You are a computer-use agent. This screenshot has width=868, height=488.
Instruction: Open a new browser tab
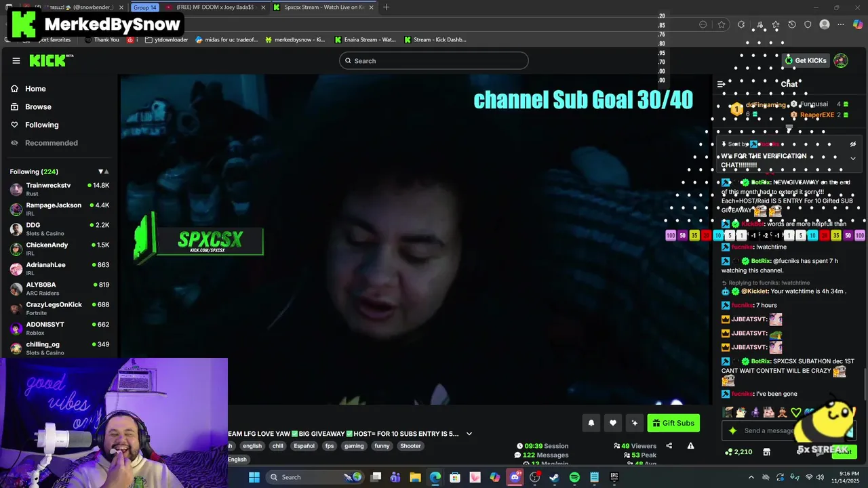pos(386,7)
